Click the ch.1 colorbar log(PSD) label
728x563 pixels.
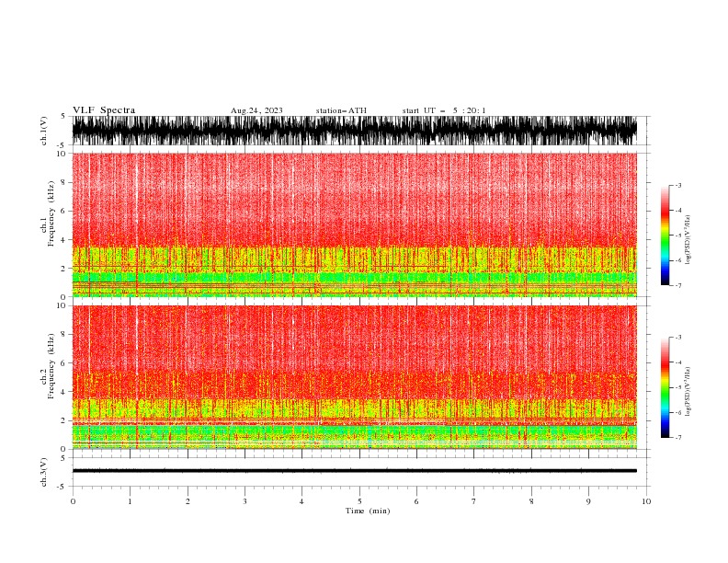click(689, 240)
